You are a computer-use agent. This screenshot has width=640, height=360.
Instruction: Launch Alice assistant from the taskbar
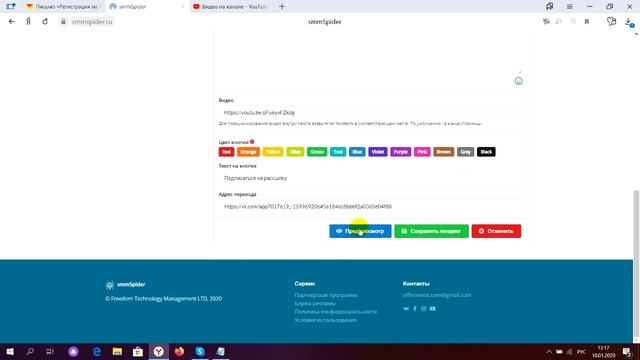[x=73, y=351]
